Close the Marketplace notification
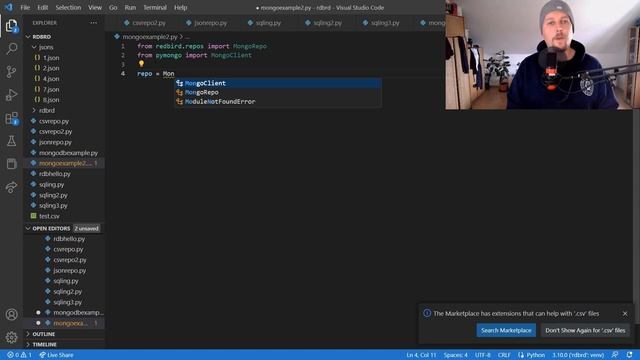 click(625, 313)
